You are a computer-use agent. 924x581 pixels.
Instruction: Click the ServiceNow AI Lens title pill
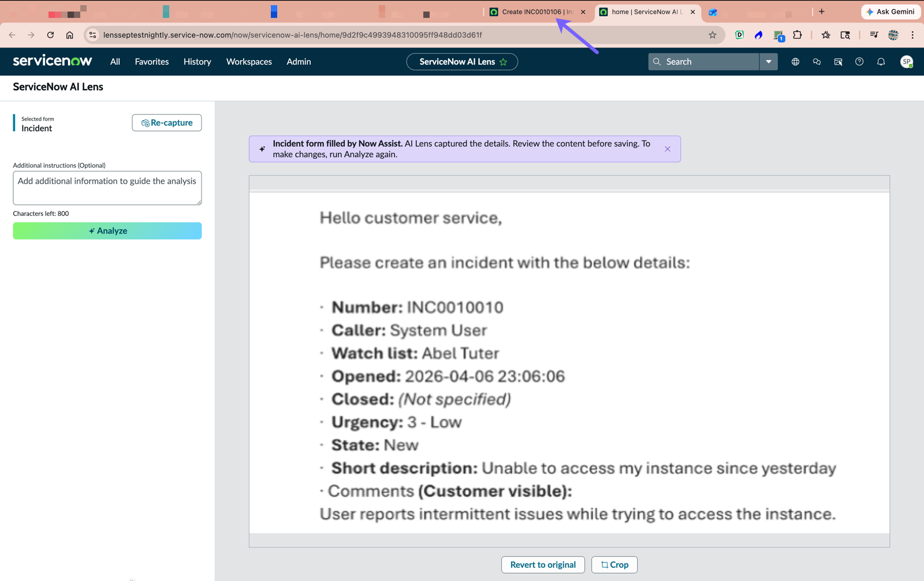[x=462, y=62]
